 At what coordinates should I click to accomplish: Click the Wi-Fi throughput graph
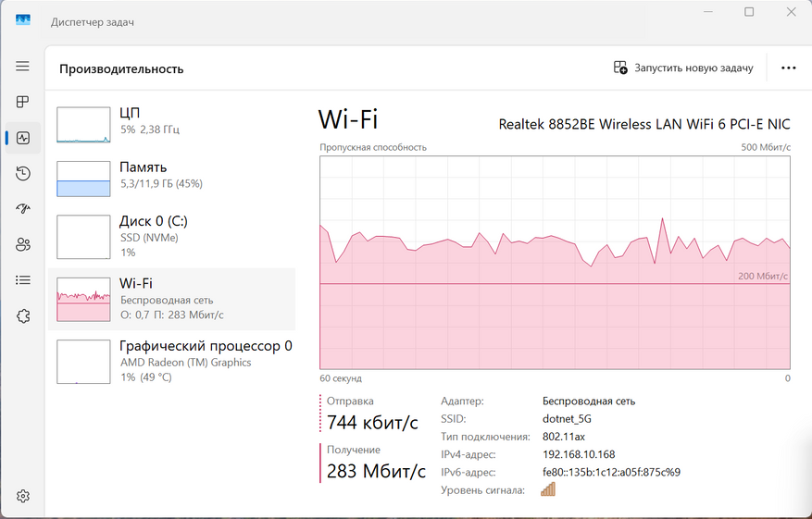pyautogui.click(x=555, y=264)
